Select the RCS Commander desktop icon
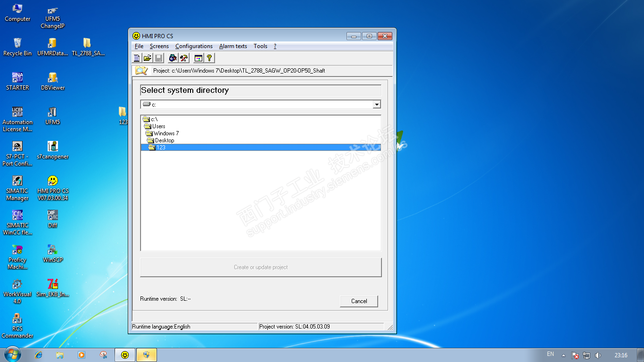The image size is (644, 362). click(17, 326)
